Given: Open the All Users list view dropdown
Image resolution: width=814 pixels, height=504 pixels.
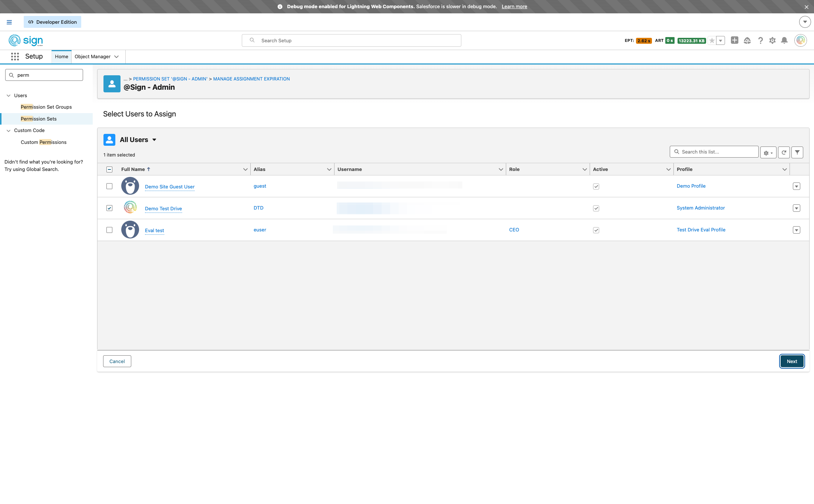Looking at the screenshot, I should click(x=154, y=140).
